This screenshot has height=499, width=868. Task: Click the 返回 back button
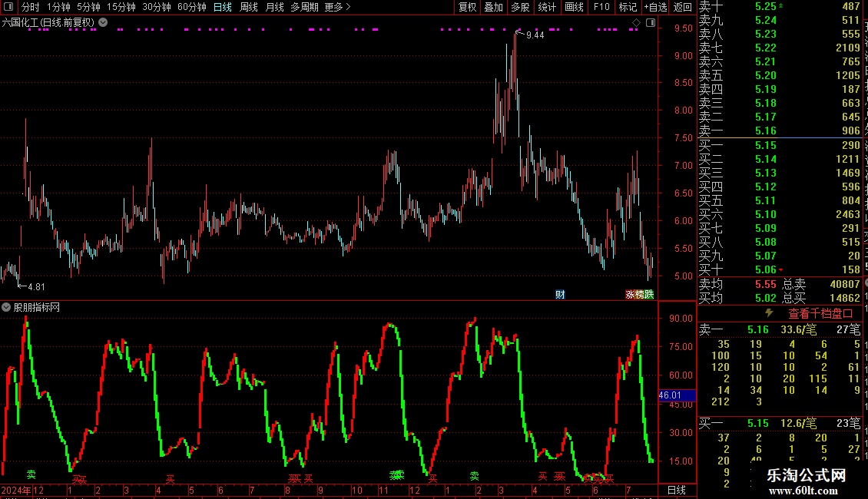(x=683, y=7)
